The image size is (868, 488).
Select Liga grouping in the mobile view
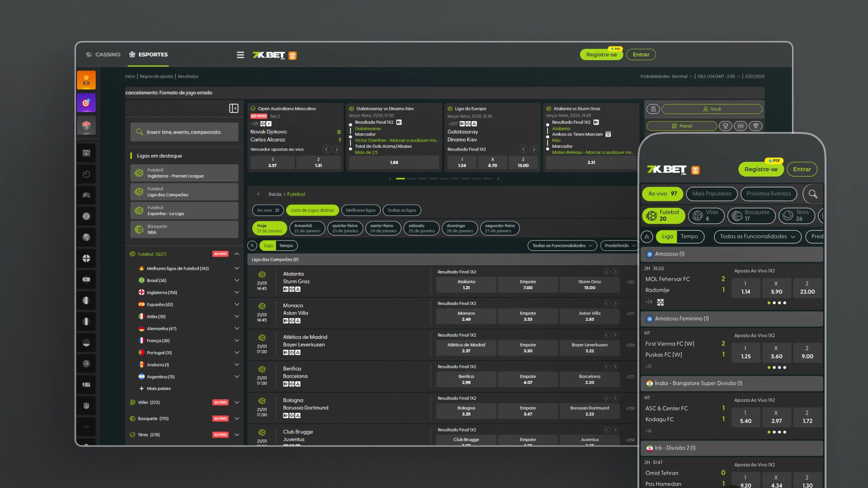[x=667, y=237]
